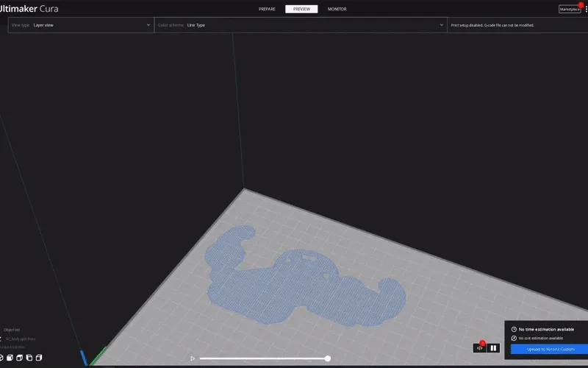
Task: Open the Marketplace button
Action: (570, 10)
